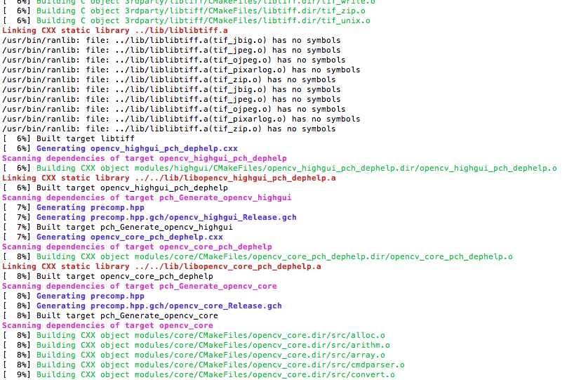Click 'Generating opencv_core_pch_dephelp.cxx' line
The image size is (588, 380).
(x=112, y=237)
